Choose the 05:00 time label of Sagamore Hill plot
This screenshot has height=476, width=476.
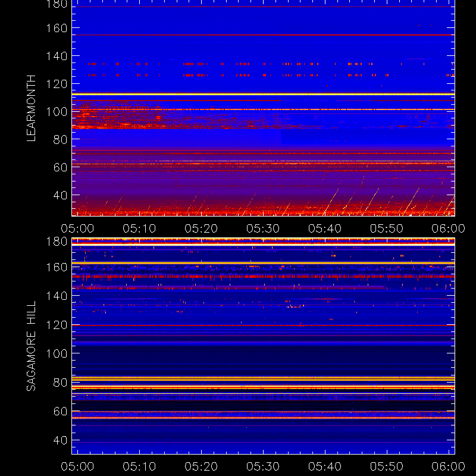[x=77, y=466]
